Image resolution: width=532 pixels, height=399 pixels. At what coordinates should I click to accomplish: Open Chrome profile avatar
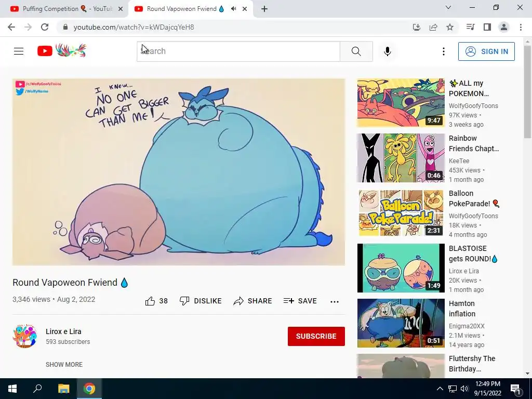(x=504, y=27)
